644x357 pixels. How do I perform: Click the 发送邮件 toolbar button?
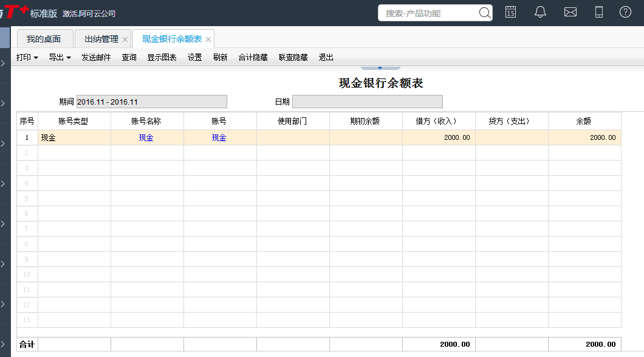(96, 58)
